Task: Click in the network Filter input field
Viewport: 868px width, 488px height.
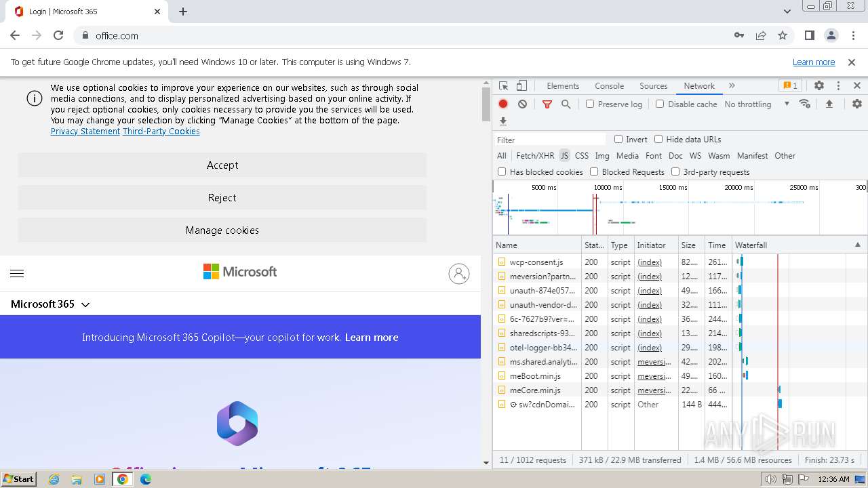Action: [551, 139]
